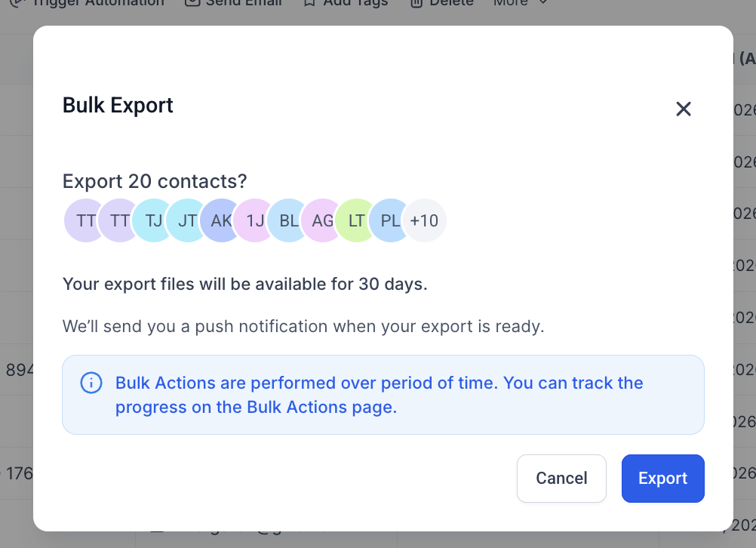756x548 pixels.
Task: Select the JT contact avatar
Action: click(x=186, y=220)
